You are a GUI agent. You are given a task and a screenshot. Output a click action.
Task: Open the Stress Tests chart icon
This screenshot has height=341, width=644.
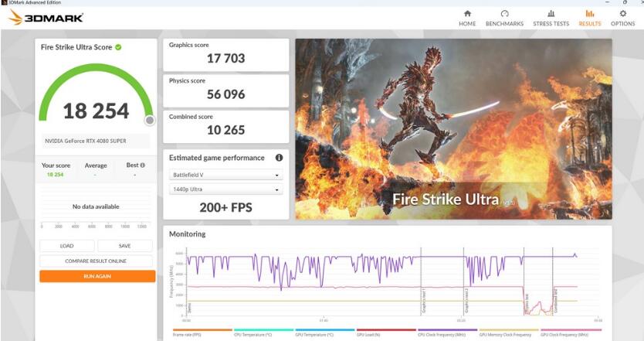pos(551,14)
